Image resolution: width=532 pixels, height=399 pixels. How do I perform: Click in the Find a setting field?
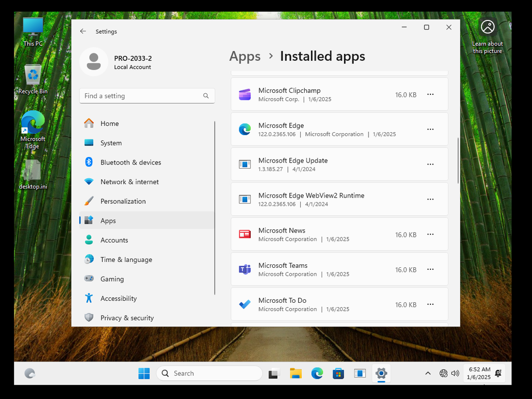click(x=147, y=96)
